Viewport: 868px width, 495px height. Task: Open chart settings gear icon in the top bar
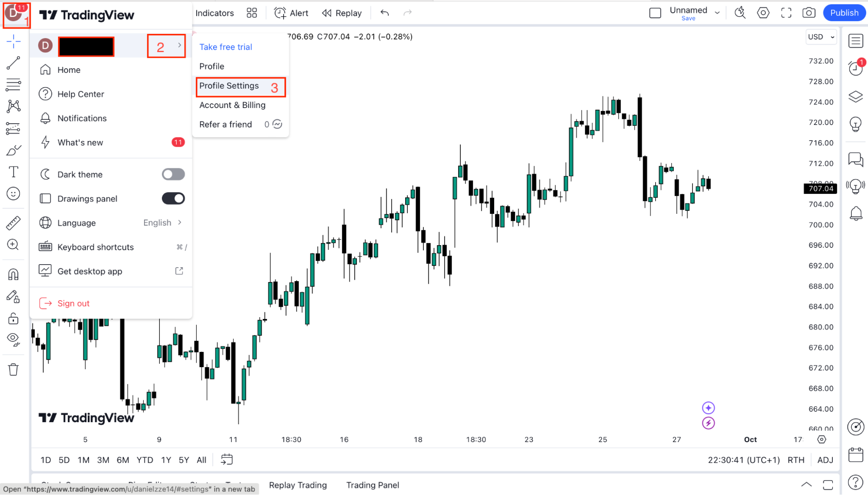tap(763, 13)
